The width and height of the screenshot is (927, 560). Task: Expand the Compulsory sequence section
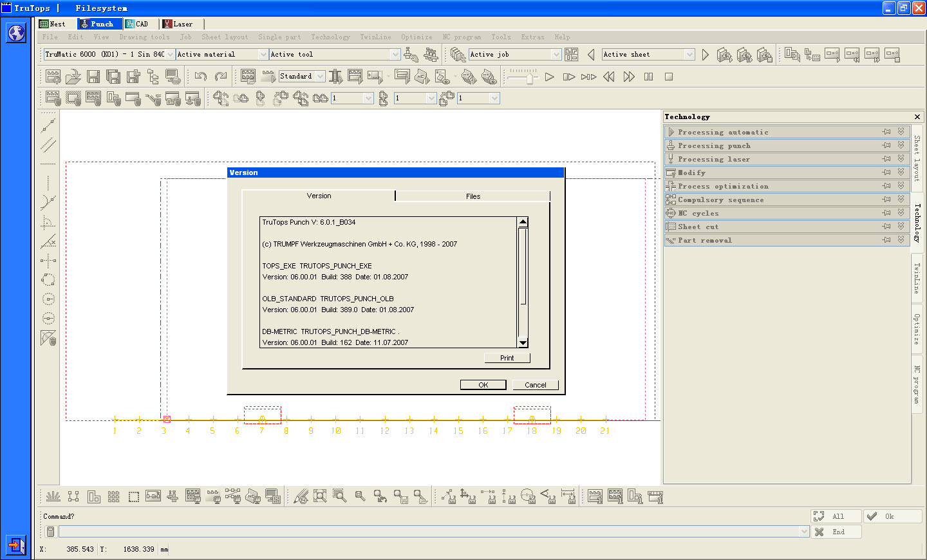(x=901, y=199)
